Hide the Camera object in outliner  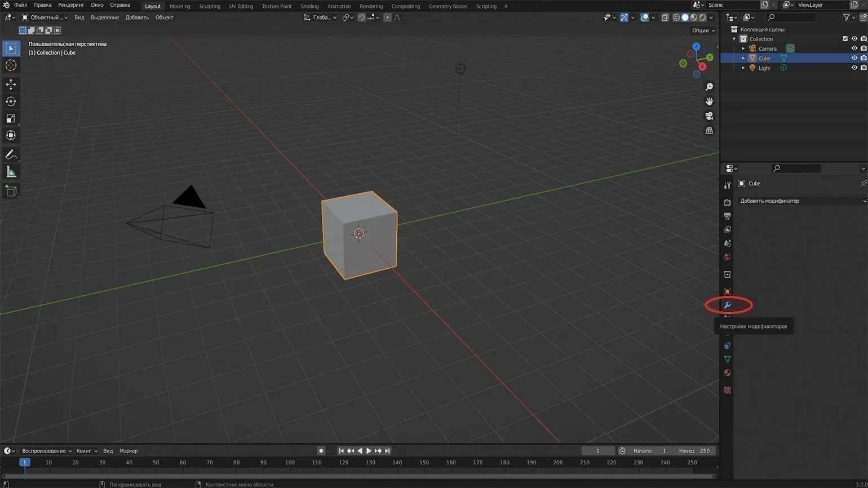click(854, 48)
